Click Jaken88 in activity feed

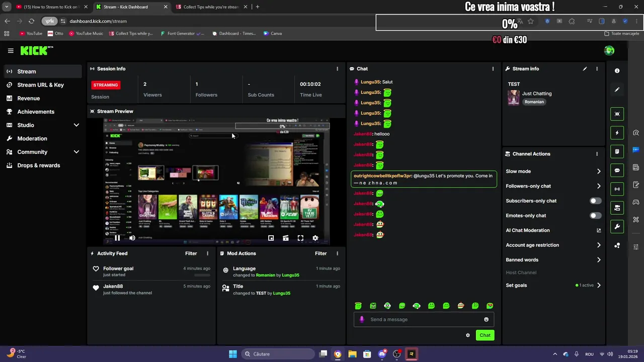pos(113,287)
